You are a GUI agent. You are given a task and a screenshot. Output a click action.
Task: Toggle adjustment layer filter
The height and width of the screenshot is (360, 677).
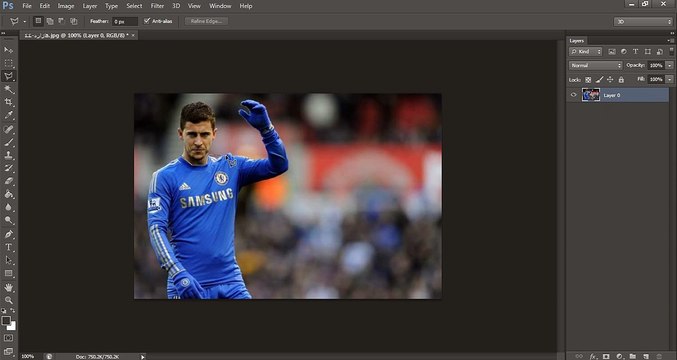623,51
